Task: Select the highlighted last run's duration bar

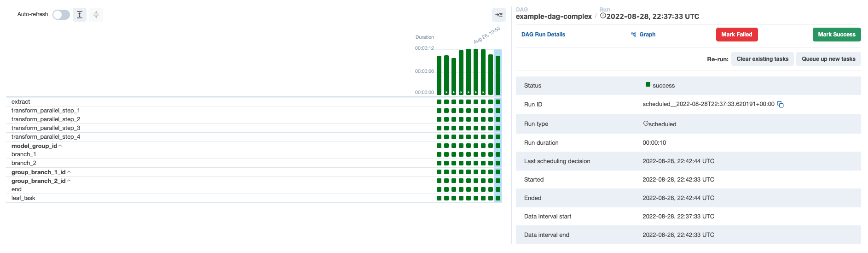Action: (x=498, y=75)
